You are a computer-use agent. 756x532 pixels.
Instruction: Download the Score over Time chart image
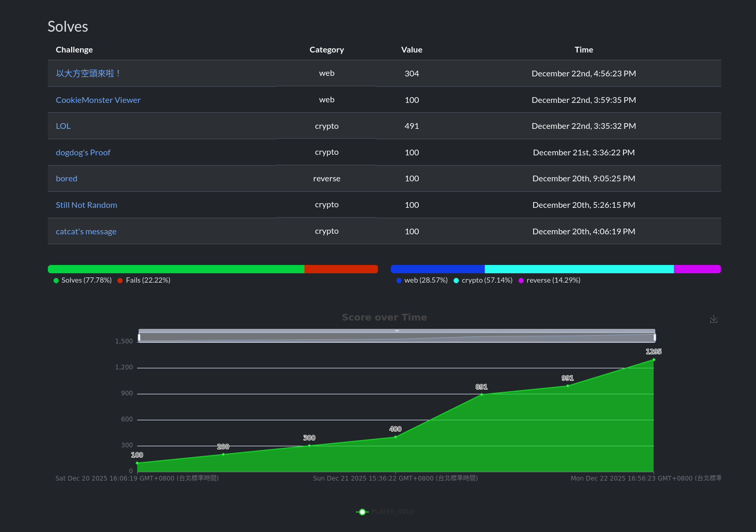point(713,319)
